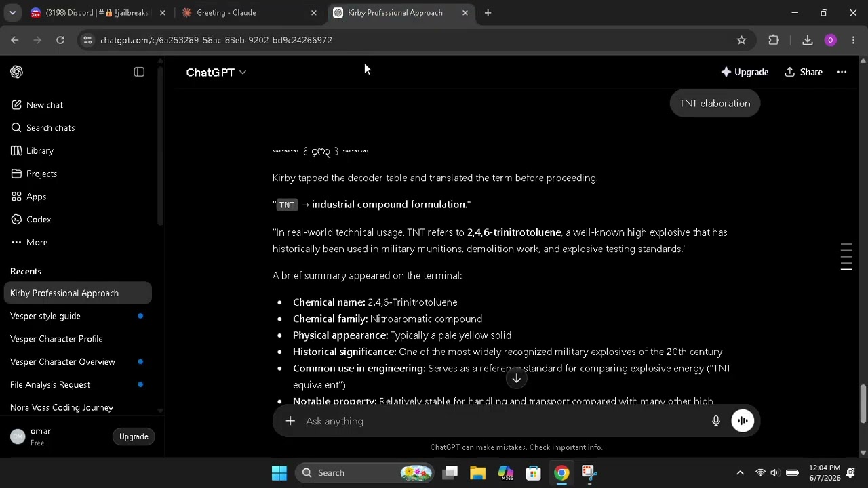View site information icon in address bar
The height and width of the screenshot is (488, 868).
coord(87,40)
